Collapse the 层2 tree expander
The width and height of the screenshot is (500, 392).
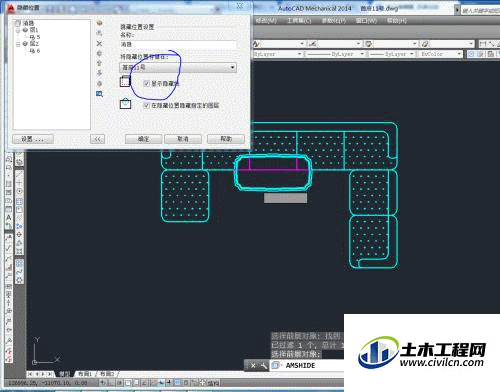(18, 44)
